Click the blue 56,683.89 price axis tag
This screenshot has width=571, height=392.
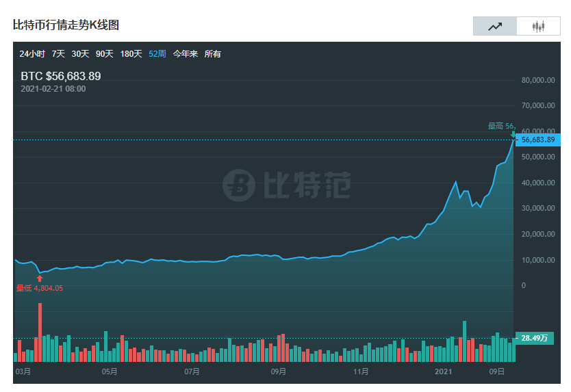[538, 140]
